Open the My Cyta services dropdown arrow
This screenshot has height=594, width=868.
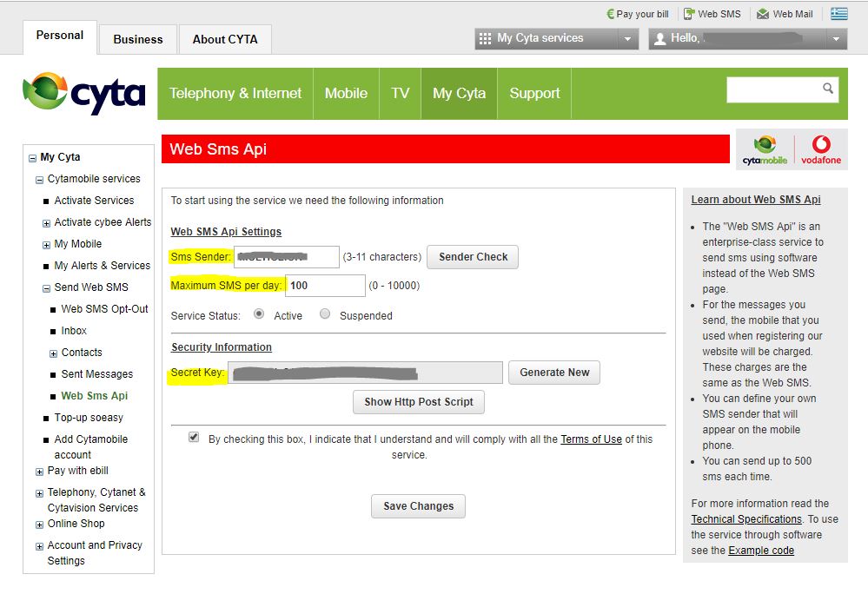click(x=627, y=39)
